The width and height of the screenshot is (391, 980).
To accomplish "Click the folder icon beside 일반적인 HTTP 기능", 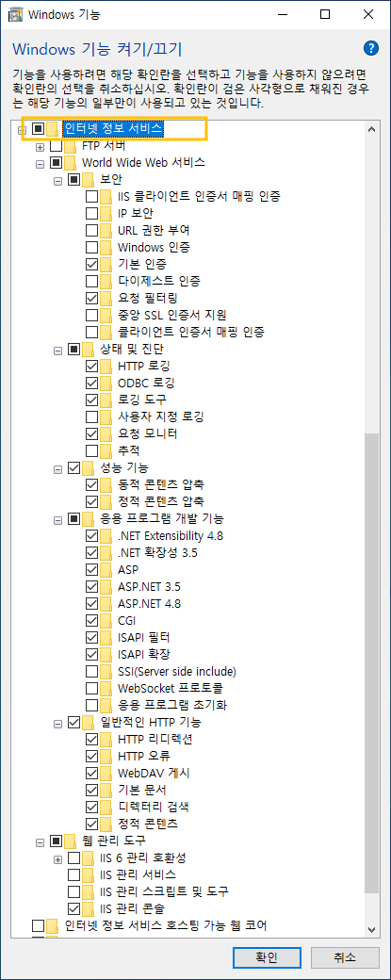I will 90,722.
